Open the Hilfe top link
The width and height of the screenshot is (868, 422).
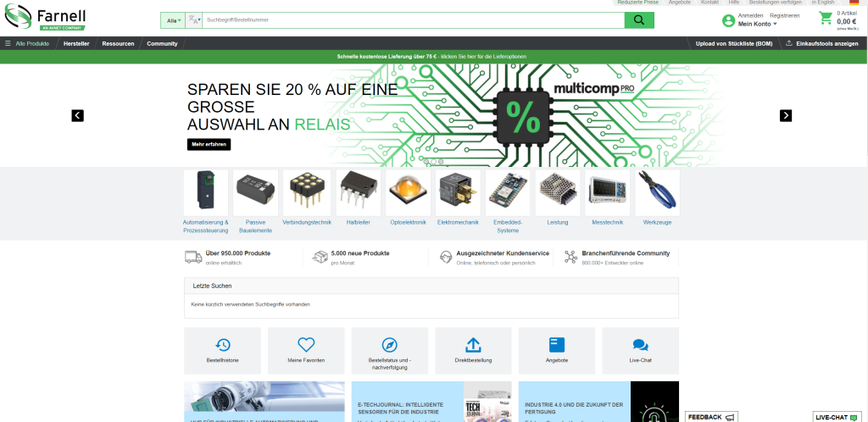[x=734, y=3]
